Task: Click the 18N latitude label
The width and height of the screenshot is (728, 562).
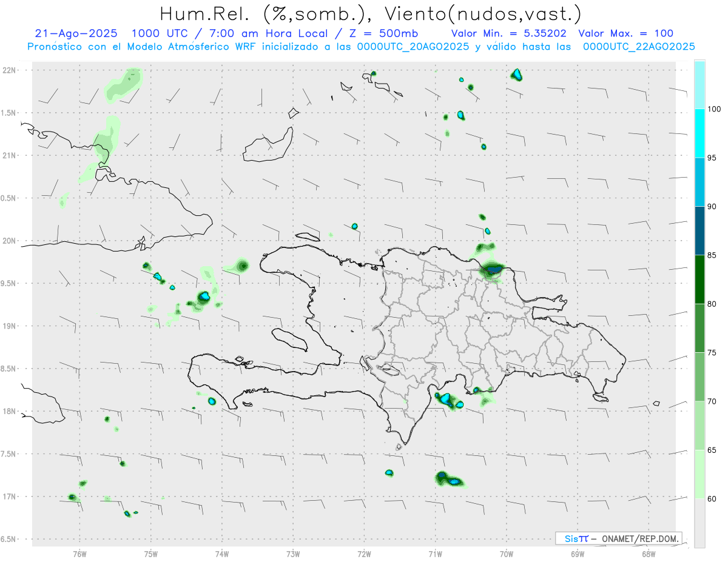Action: 10,412
